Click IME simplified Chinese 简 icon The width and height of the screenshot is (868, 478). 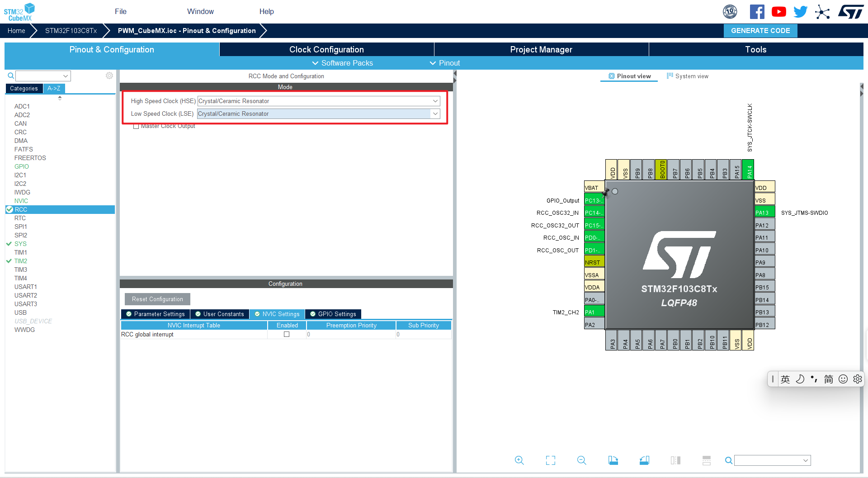[828, 379]
